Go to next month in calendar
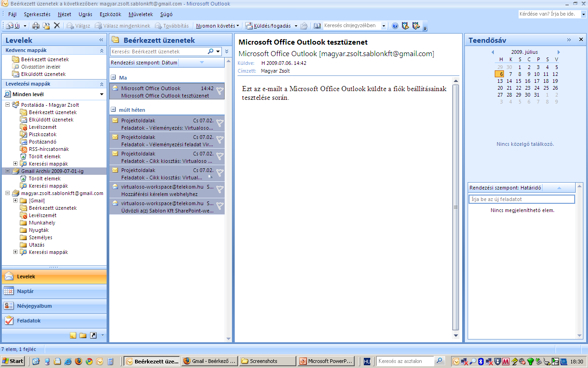The width and height of the screenshot is (588, 368). point(559,52)
